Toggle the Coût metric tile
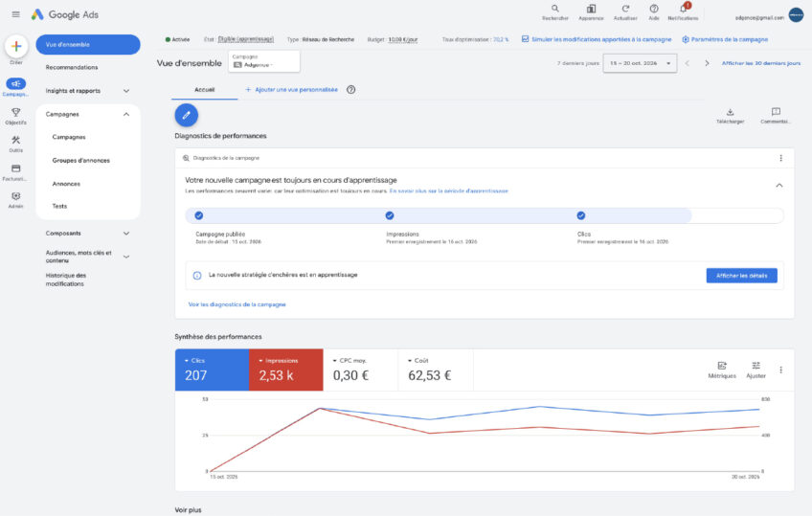Image resolution: width=812 pixels, height=516 pixels. (436, 370)
